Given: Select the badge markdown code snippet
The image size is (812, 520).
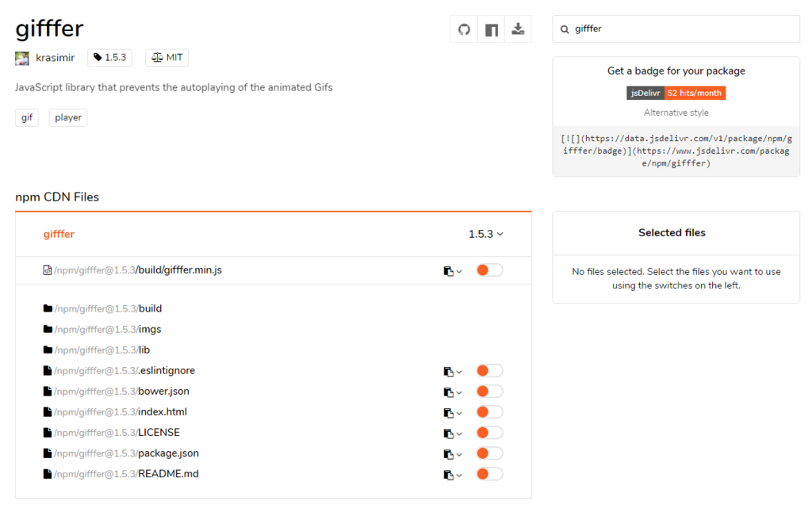Looking at the screenshot, I should point(676,151).
